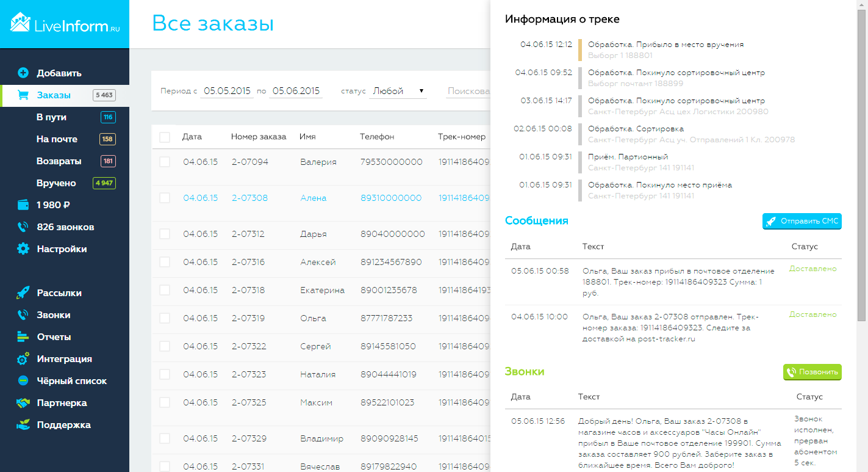Toggle the select-all checkbox in the table header
Screen dimensions: 868x472
[x=164, y=137]
